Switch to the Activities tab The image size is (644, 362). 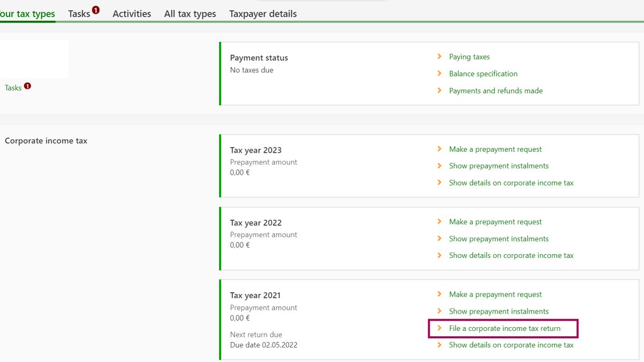131,14
